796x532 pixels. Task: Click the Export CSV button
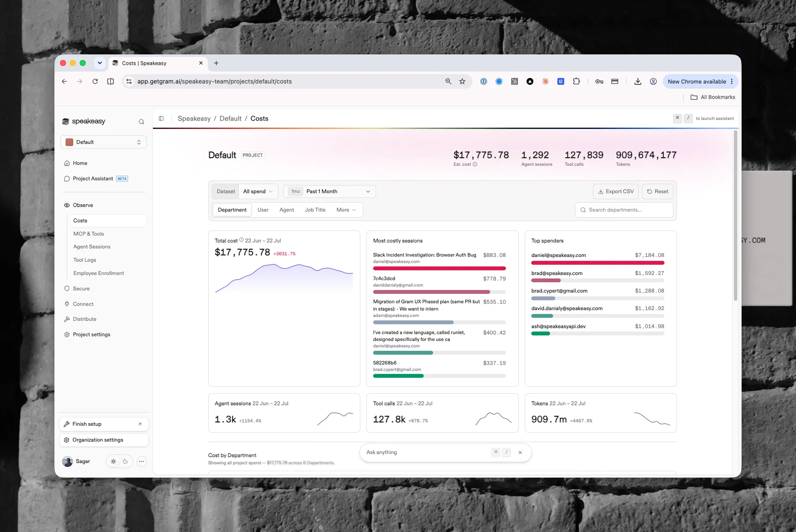(616, 191)
